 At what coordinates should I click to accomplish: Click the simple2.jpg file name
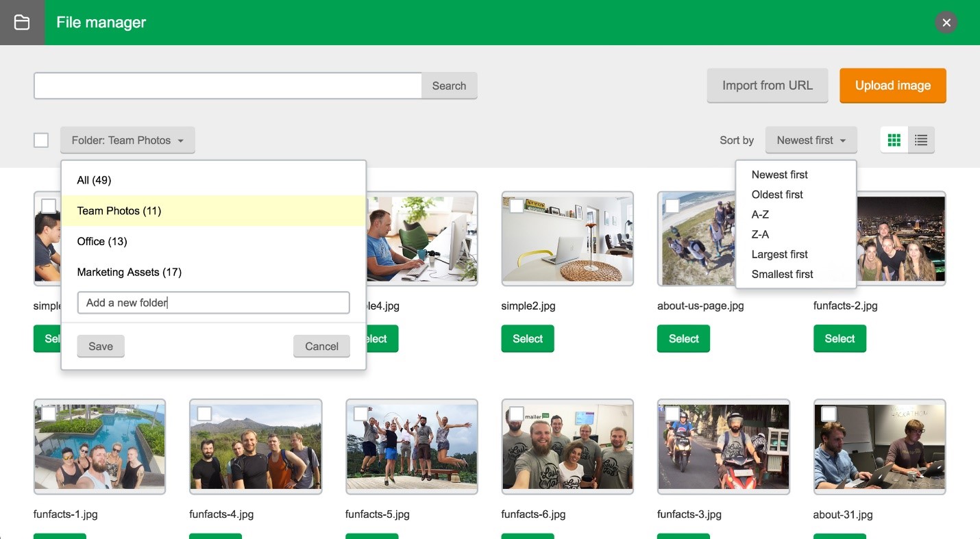coord(528,305)
